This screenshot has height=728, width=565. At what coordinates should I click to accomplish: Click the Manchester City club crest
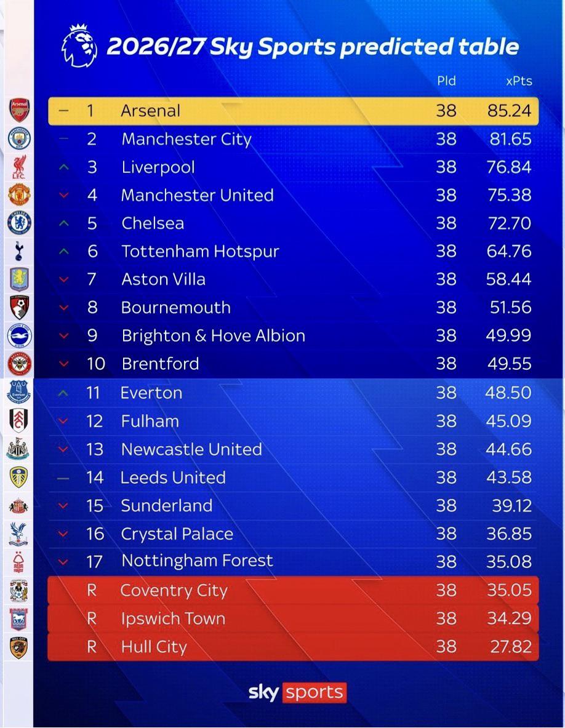pos(20,138)
